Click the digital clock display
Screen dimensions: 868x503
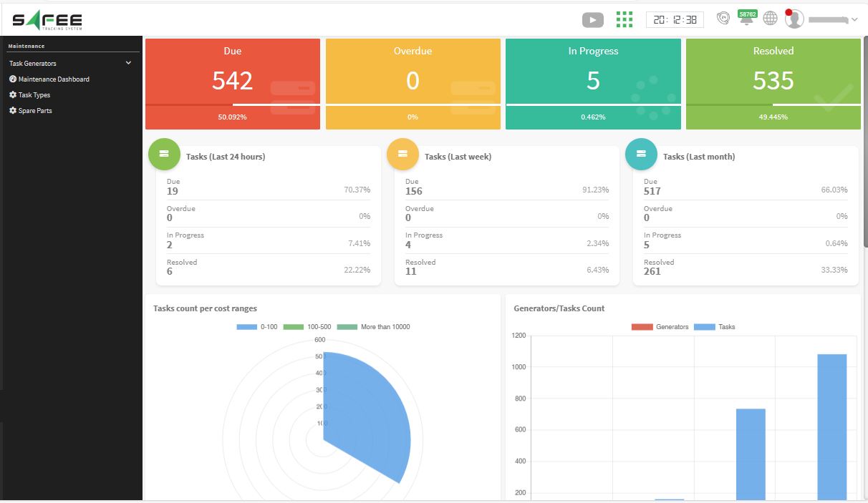point(675,20)
